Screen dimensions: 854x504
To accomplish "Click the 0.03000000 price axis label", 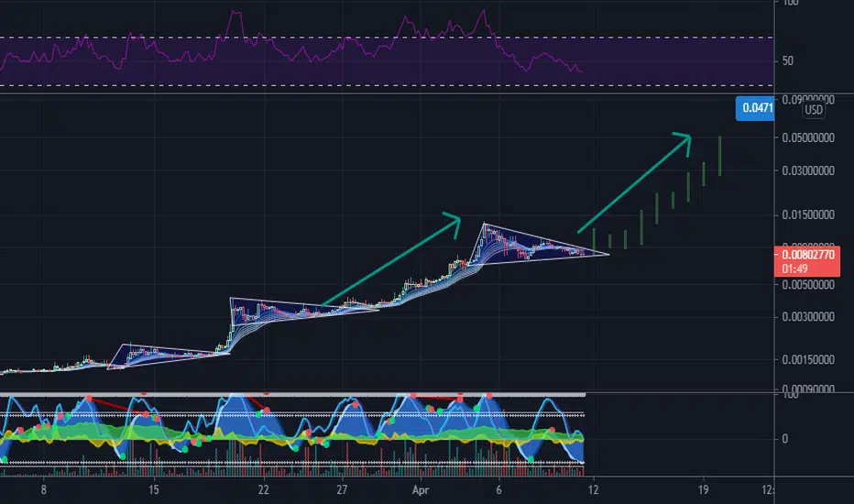I will pos(807,171).
